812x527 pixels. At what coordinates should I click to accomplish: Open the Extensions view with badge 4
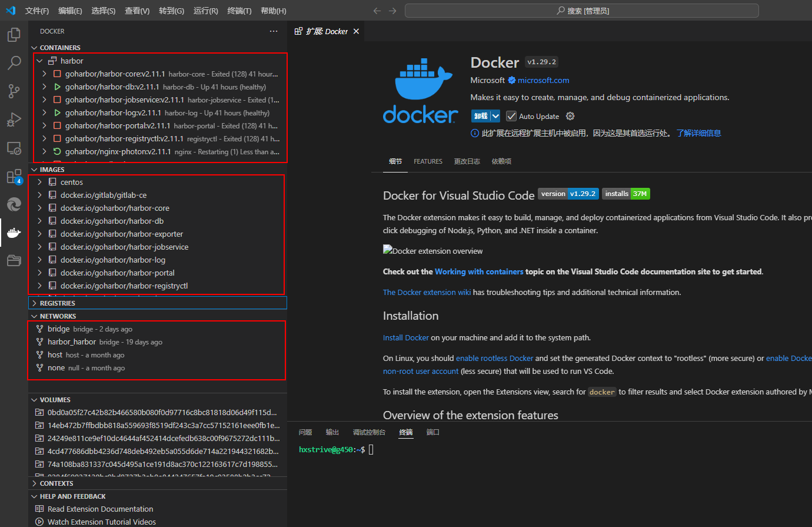pyautogui.click(x=14, y=177)
